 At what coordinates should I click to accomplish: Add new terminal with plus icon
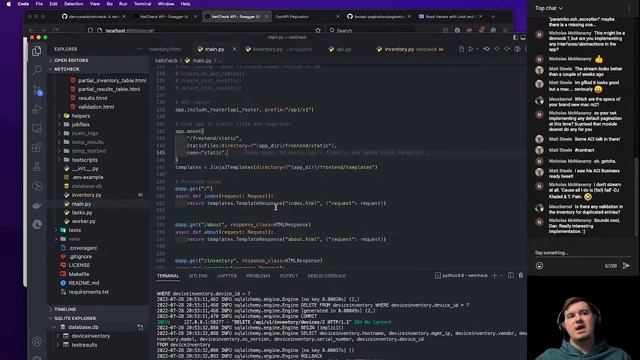[494, 276]
